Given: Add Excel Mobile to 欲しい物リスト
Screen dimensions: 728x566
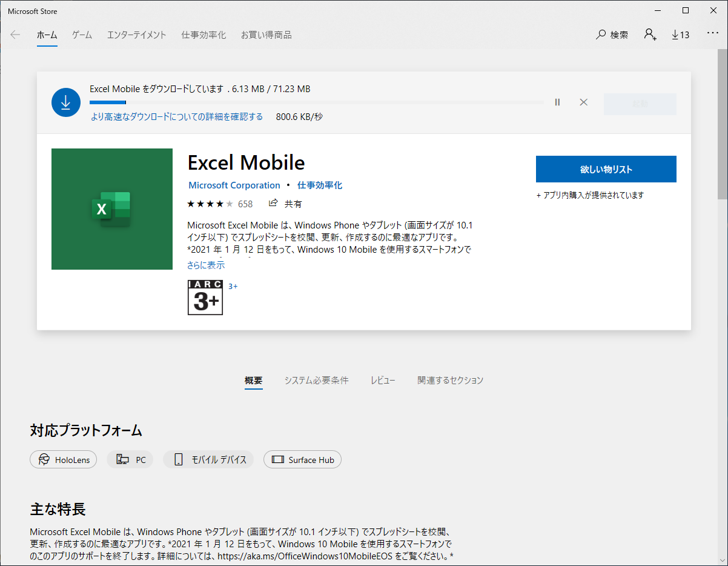Looking at the screenshot, I should coord(605,169).
